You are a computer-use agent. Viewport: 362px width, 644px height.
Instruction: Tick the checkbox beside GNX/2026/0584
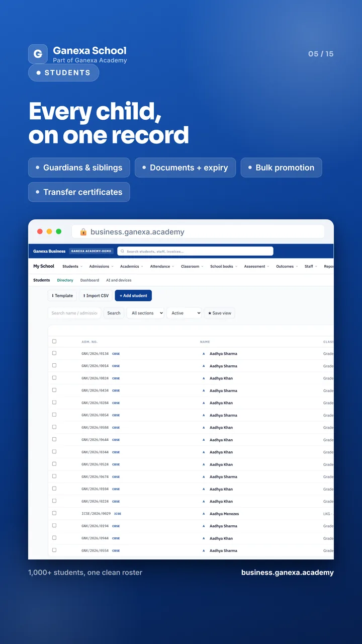[54, 427]
